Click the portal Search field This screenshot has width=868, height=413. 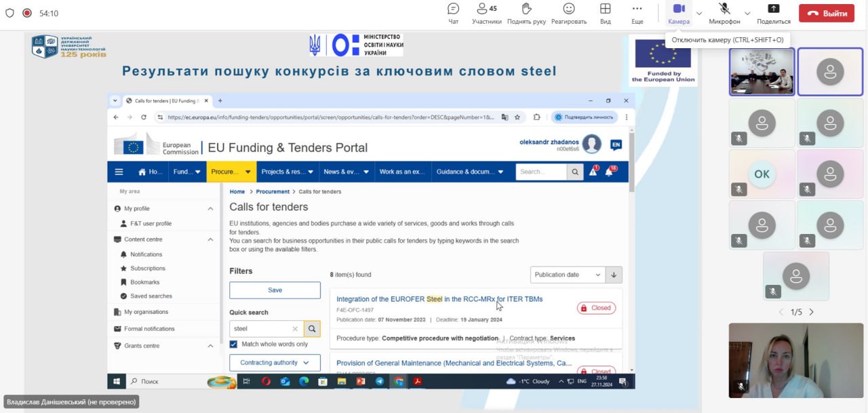pyautogui.click(x=541, y=172)
